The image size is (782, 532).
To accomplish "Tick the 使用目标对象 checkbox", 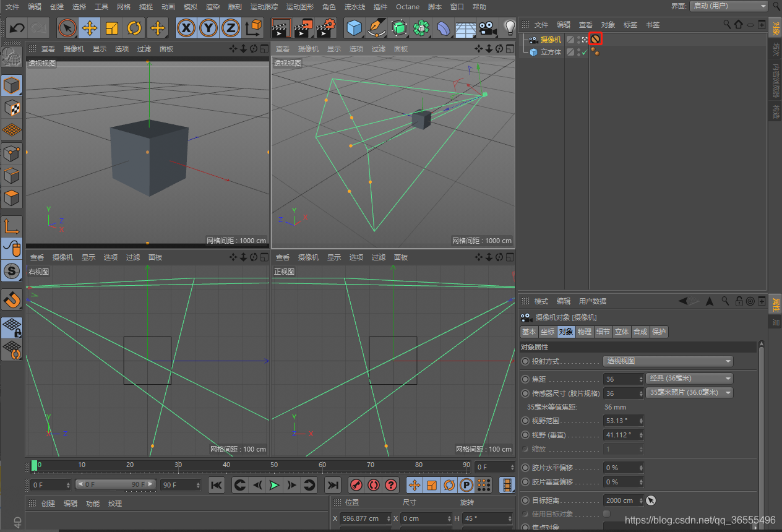I will 606,514.
